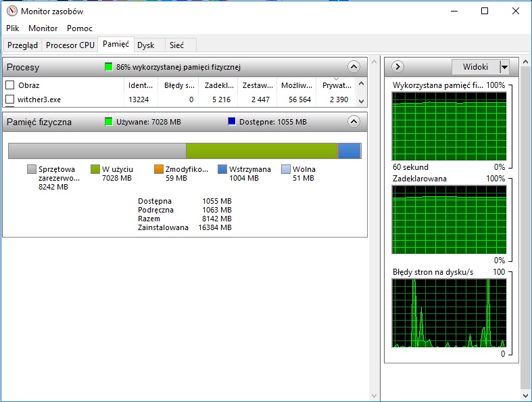The height and width of the screenshot is (402, 532).
Task: Click the Razem 8142 MB value
Action: point(217,219)
